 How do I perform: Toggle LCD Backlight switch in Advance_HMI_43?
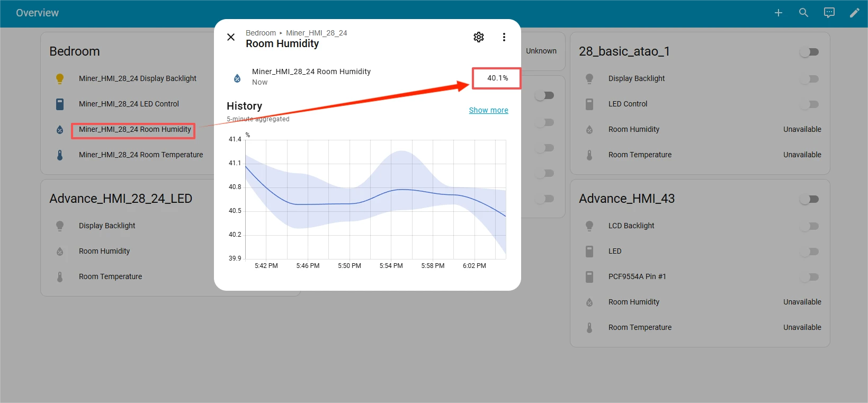pos(809,226)
